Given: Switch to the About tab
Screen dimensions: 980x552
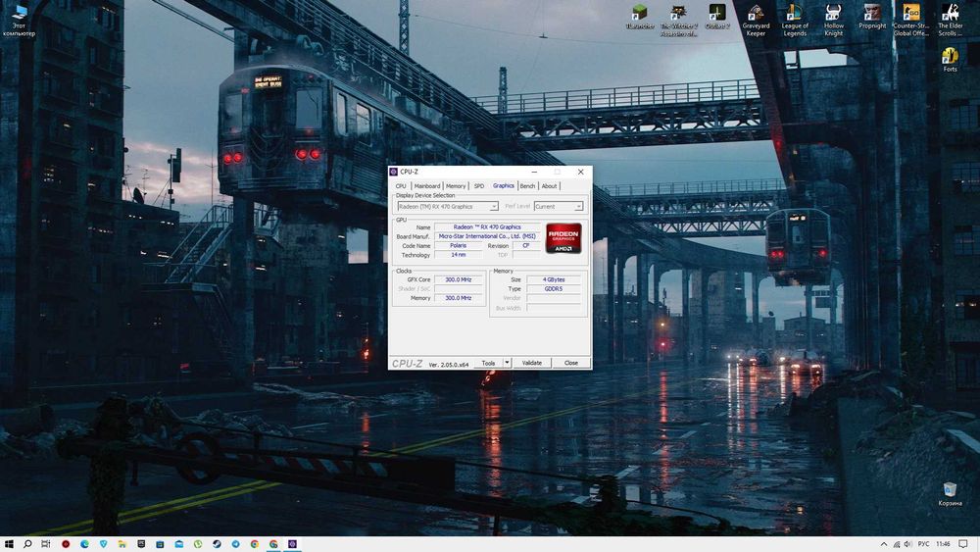Looking at the screenshot, I should point(549,185).
